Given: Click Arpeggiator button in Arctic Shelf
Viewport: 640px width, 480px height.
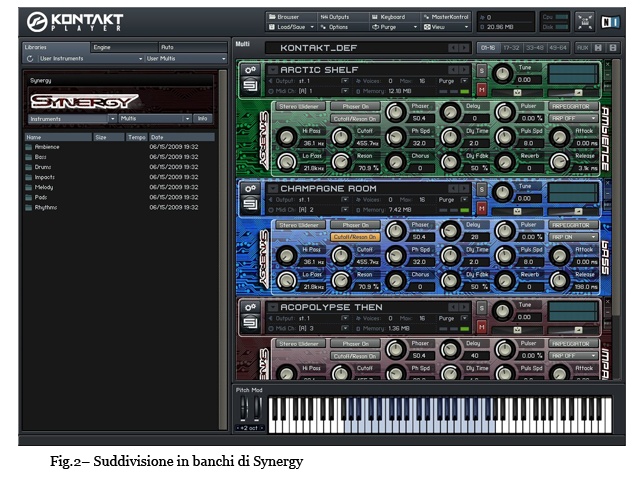Looking at the screenshot, I should [573, 107].
